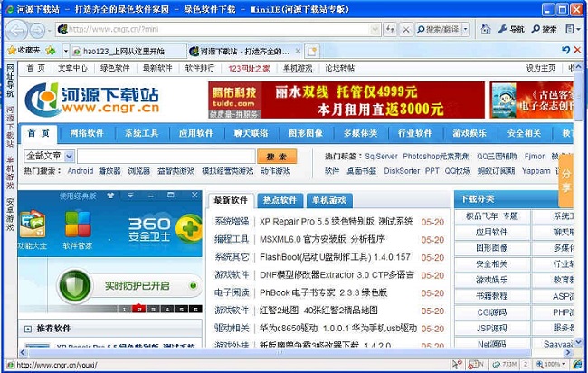588x373 pixels.
Task: Click the 单机游戏 left sidebar link
Action: (x=10, y=173)
